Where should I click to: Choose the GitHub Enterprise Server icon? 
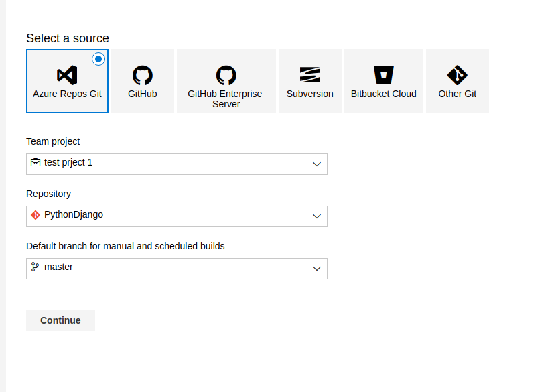tap(226, 74)
